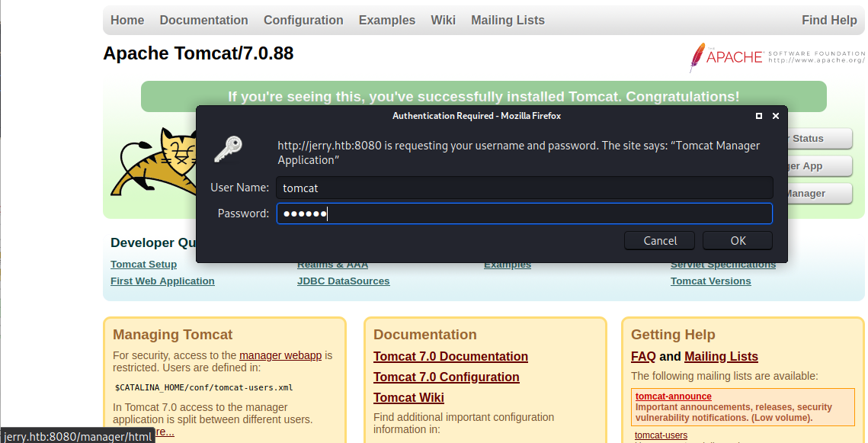Viewport: 868px width, 443px height.
Task: Open Tomcat 7.0 Documentation
Action: (450, 356)
